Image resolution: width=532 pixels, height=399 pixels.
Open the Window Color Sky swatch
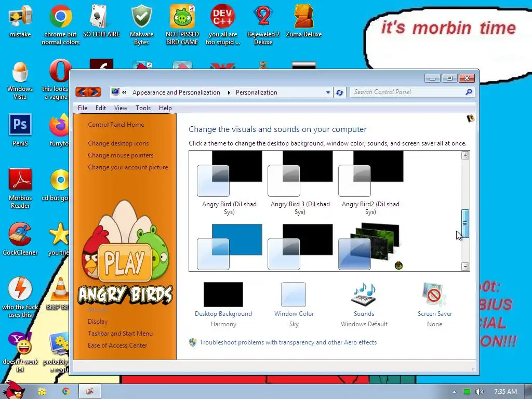tap(294, 294)
